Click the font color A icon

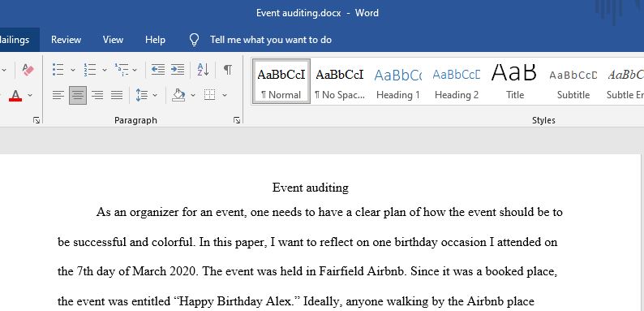(15, 96)
